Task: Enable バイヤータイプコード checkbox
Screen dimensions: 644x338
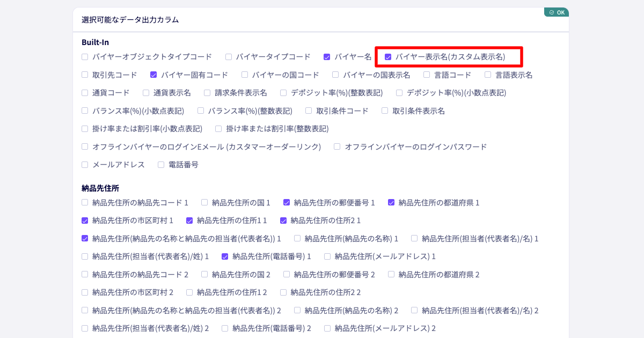Action: click(229, 56)
